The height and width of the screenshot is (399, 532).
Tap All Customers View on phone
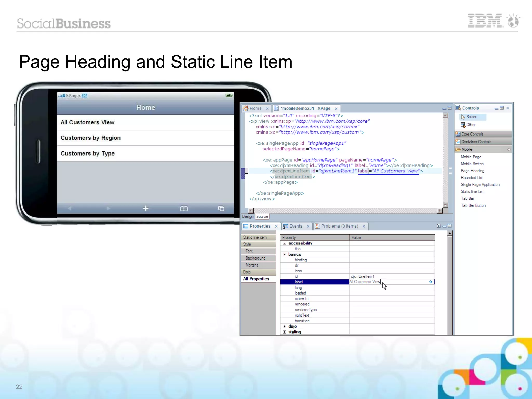(x=145, y=122)
